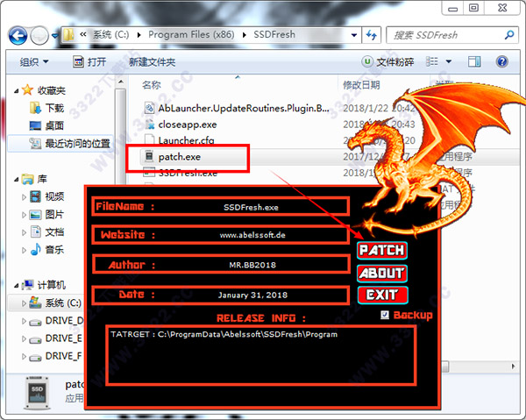526x420 pixels.
Task: Expand the 图片 library
Action: [24, 215]
